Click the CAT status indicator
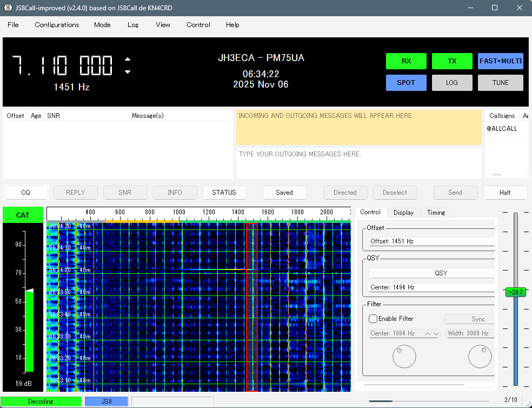 (x=23, y=215)
